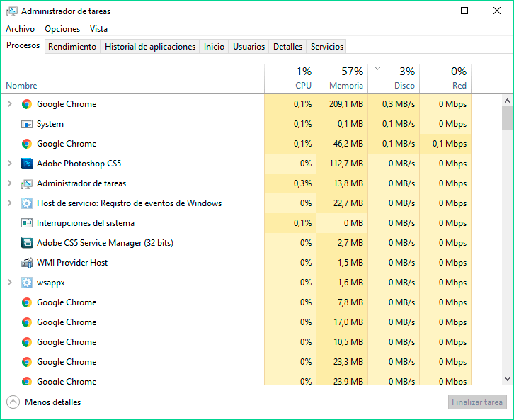
Task: Sort by the Red column header
Action: click(x=446, y=79)
